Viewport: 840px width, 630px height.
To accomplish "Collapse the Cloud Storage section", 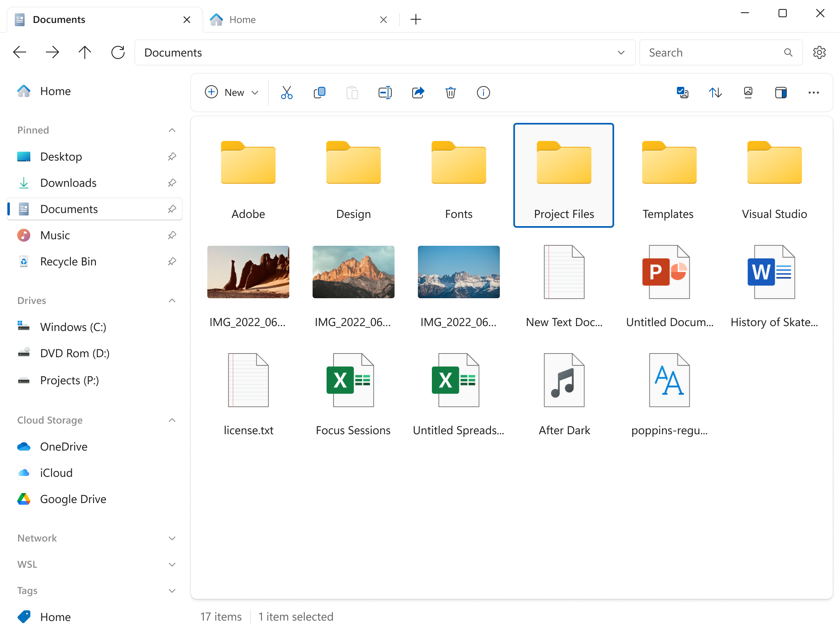I will point(172,419).
